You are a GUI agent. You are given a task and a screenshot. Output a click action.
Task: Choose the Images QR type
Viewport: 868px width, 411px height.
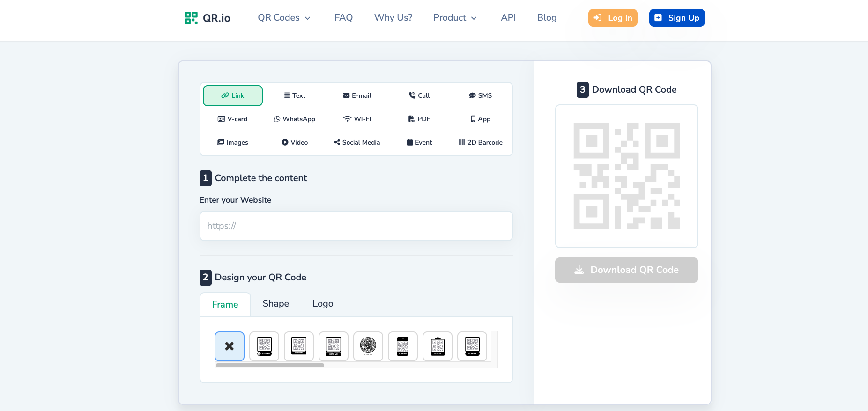click(x=233, y=142)
